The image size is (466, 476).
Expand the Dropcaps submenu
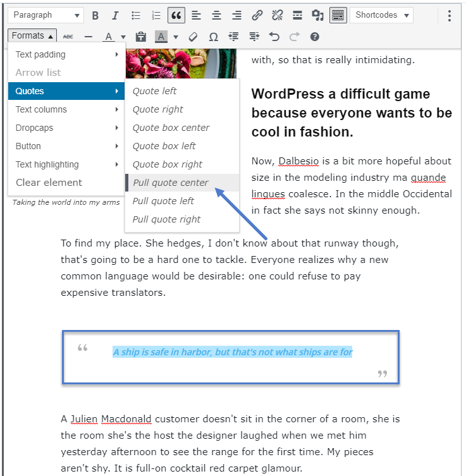click(x=66, y=128)
